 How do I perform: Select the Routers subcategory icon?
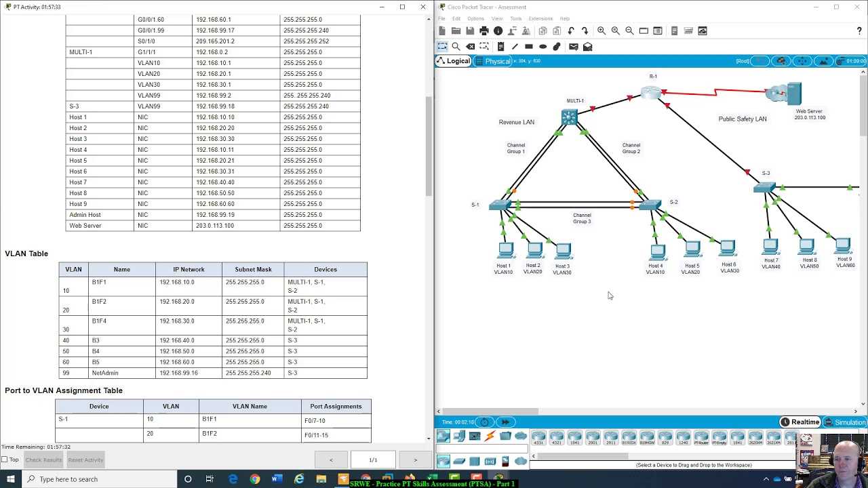pos(443,461)
